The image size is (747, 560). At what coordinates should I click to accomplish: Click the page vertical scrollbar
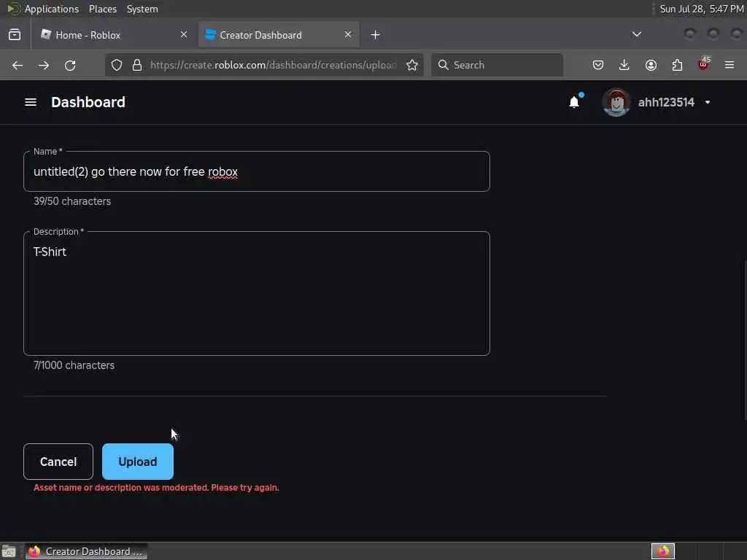point(745,340)
